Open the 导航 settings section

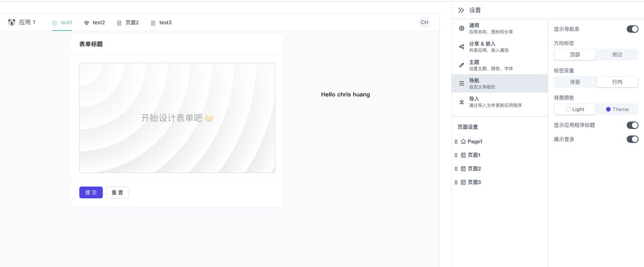[500, 83]
